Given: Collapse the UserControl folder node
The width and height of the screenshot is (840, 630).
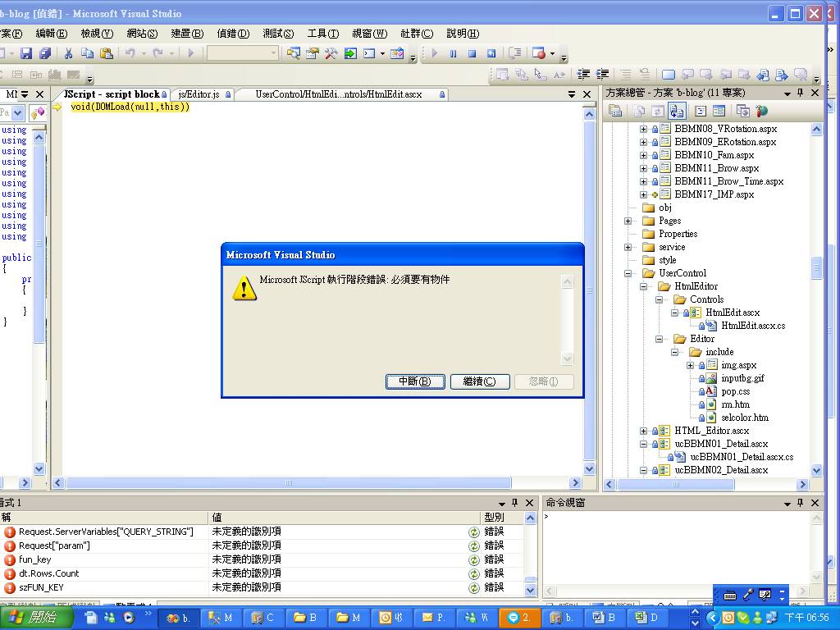Looking at the screenshot, I should click(628, 273).
